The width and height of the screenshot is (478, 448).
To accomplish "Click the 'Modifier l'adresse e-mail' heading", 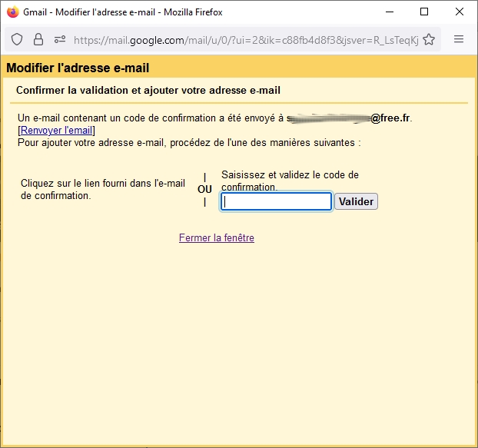I will (x=78, y=68).
